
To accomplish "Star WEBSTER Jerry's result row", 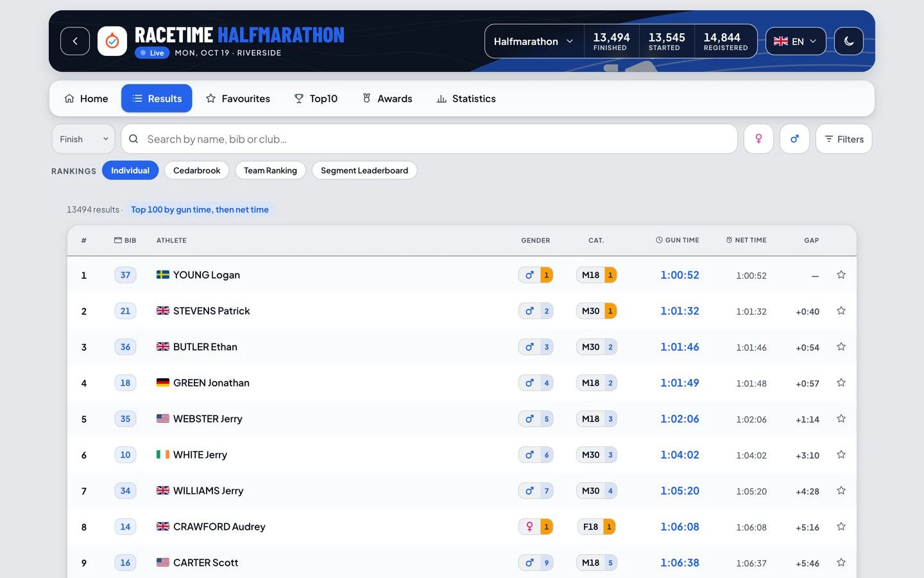I will [841, 419].
